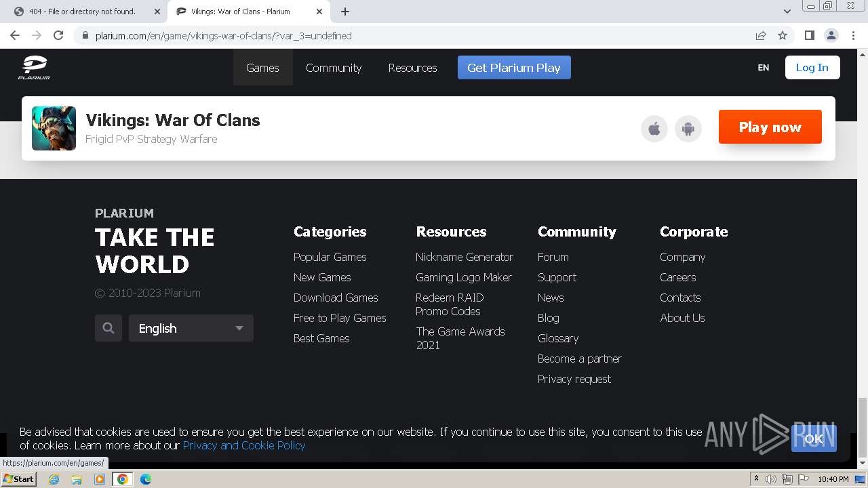This screenshot has height=488, width=868.
Task: Close the 404 File not found tab
Action: 157,12
